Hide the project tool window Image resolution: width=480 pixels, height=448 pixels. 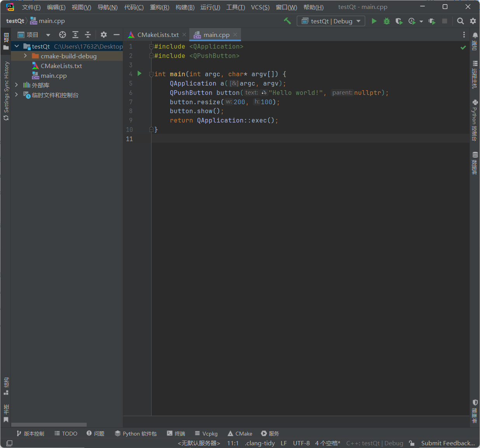pyautogui.click(x=116, y=35)
